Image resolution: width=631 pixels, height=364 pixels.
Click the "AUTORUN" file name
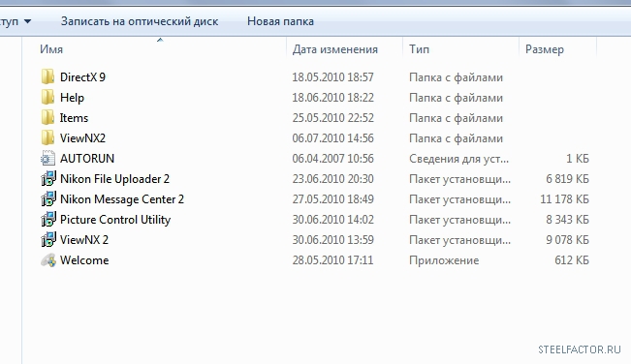[87, 159]
